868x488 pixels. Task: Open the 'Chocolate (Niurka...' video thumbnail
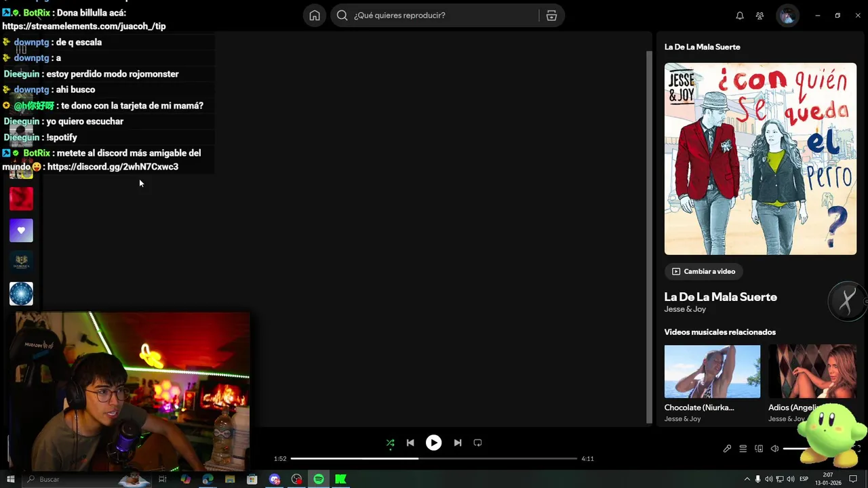pyautogui.click(x=712, y=371)
